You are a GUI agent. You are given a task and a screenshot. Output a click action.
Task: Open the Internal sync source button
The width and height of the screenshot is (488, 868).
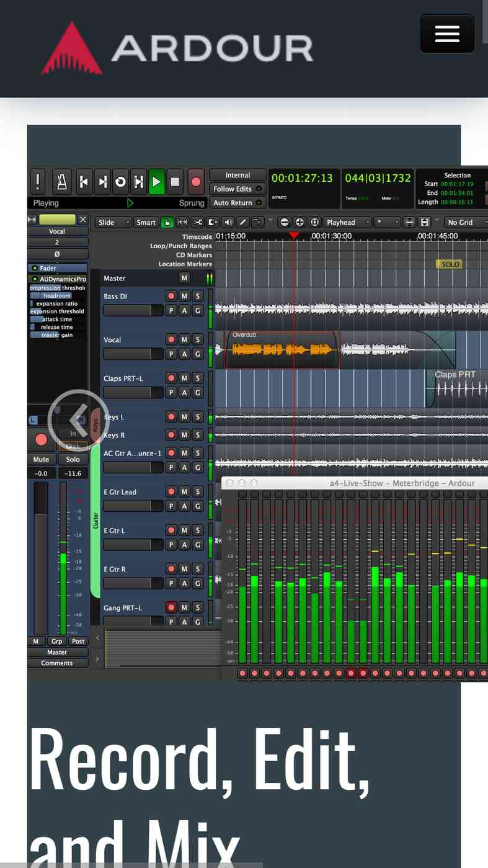[x=238, y=175]
